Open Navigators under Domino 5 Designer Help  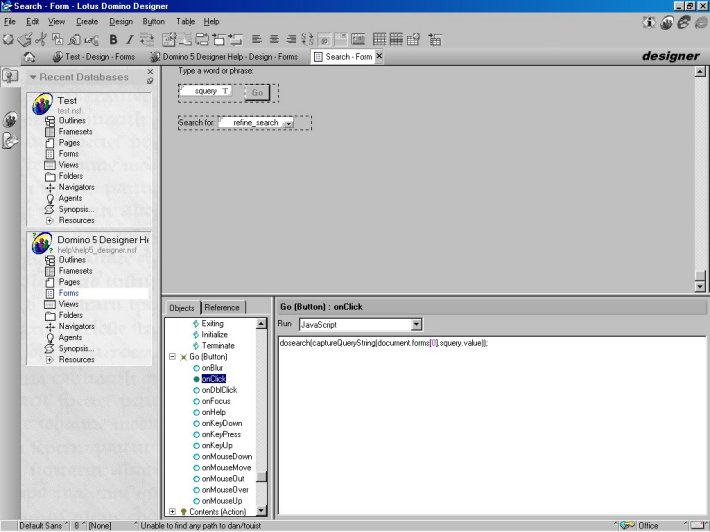[77, 326]
